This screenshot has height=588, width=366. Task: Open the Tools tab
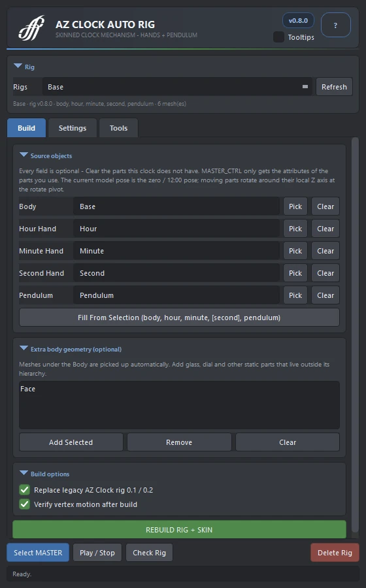(118, 128)
